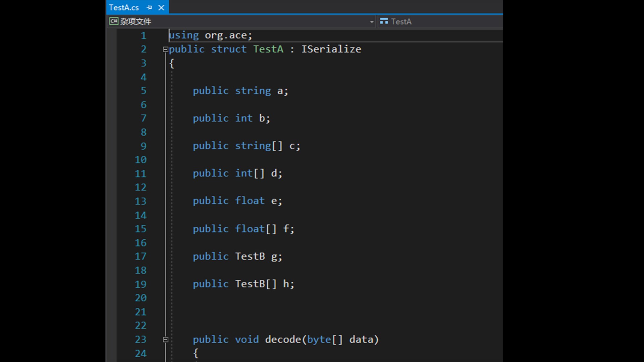Collapse the decode method body

click(x=165, y=339)
